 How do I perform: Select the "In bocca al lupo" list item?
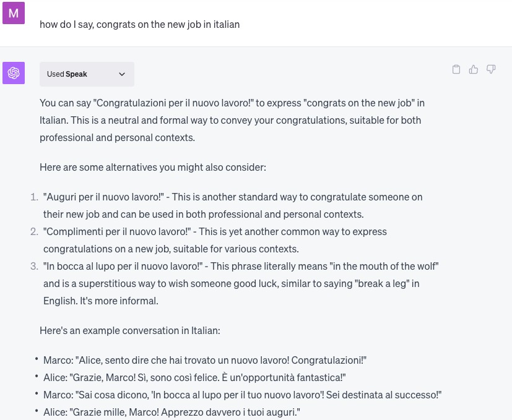241,283
